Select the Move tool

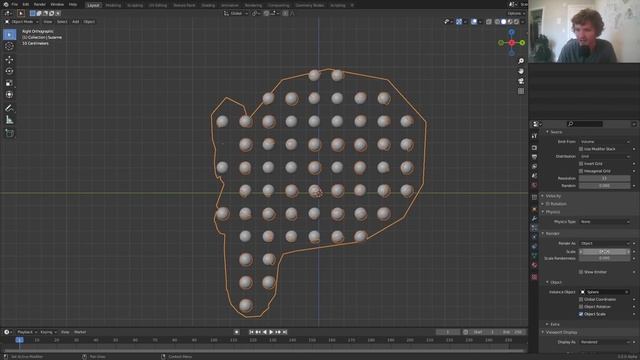[x=9, y=60]
